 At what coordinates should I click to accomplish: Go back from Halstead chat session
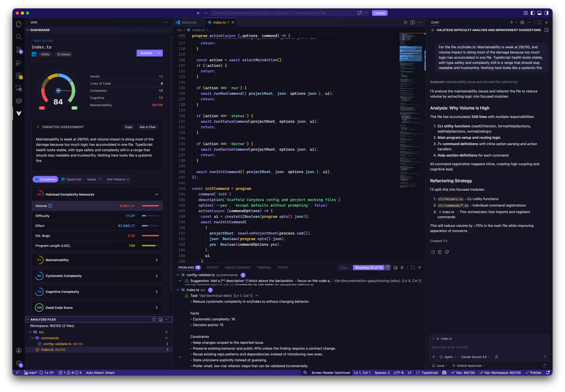(433, 30)
